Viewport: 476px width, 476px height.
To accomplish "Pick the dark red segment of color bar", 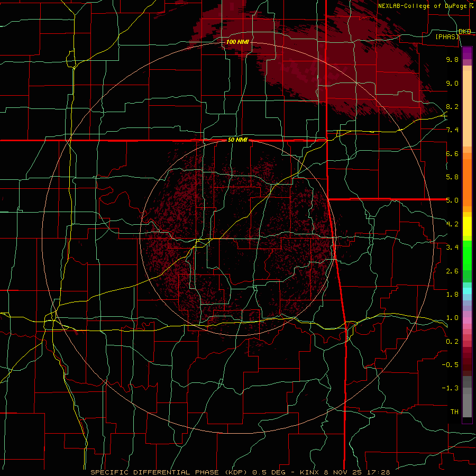I will tap(467, 361).
